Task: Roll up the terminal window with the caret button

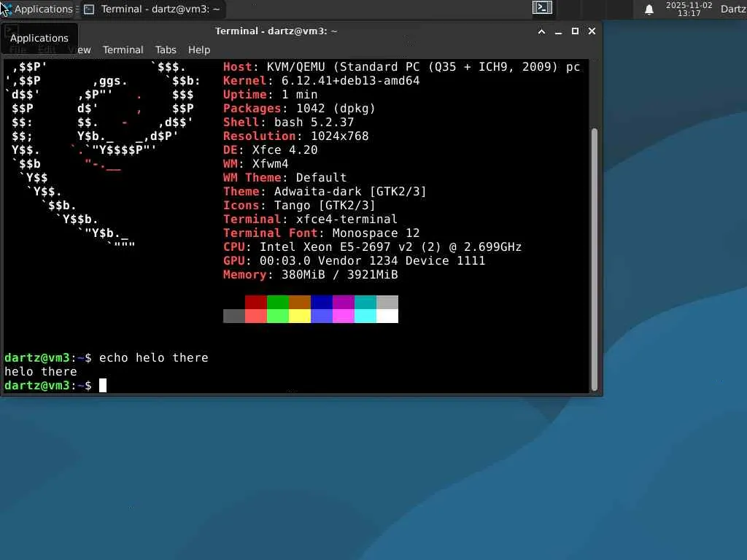Action: 541,31
